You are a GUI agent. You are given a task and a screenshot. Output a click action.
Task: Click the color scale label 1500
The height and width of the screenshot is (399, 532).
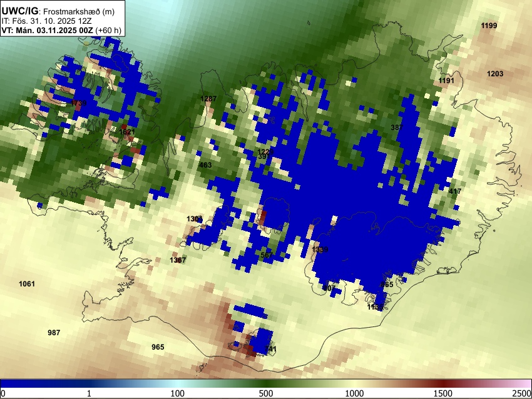[x=443, y=393]
